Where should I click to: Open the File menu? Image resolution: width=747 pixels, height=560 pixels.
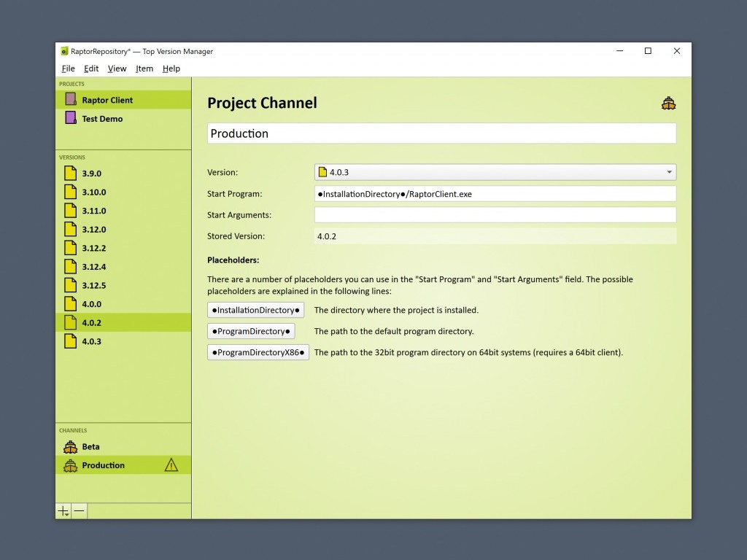[68, 69]
